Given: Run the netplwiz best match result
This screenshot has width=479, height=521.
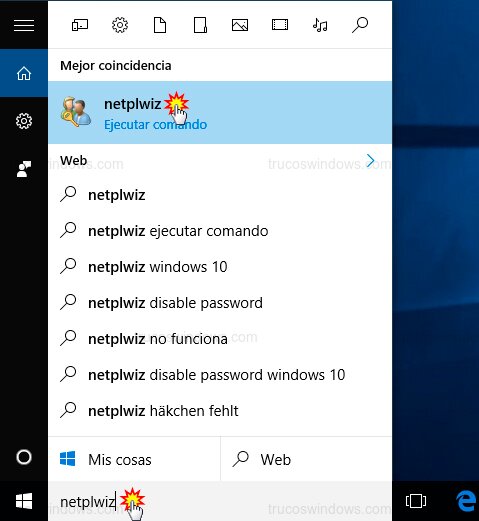Looking at the screenshot, I should [x=220, y=113].
